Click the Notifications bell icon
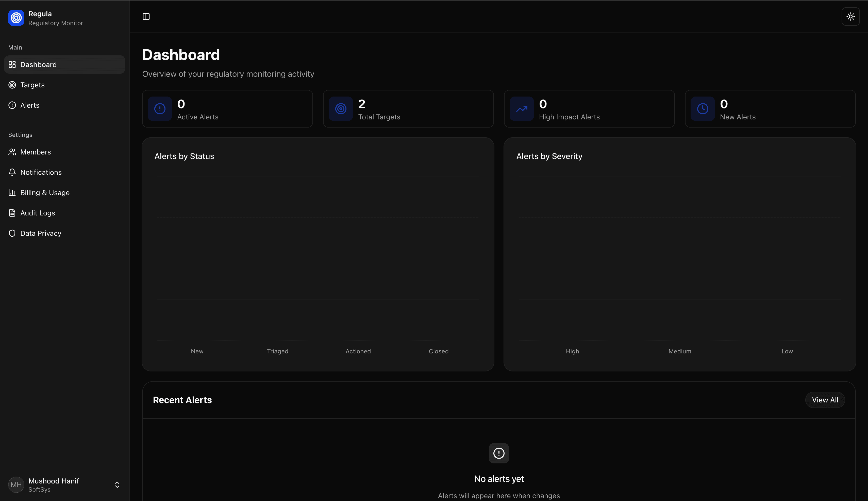The image size is (868, 501). (x=12, y=173)
